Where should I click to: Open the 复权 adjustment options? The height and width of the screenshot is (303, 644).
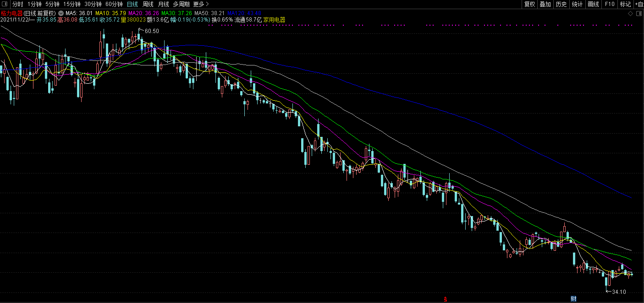coord(529,4)
